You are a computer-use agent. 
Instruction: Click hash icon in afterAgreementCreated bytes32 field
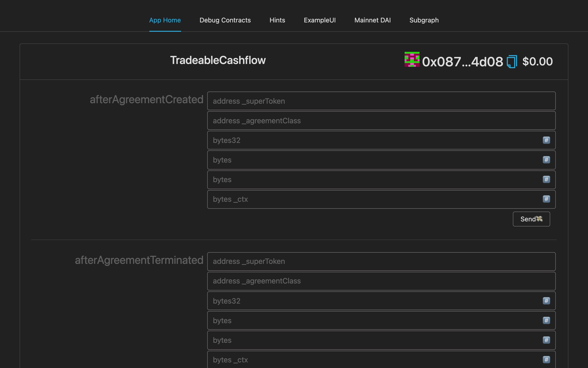[546, 140]
